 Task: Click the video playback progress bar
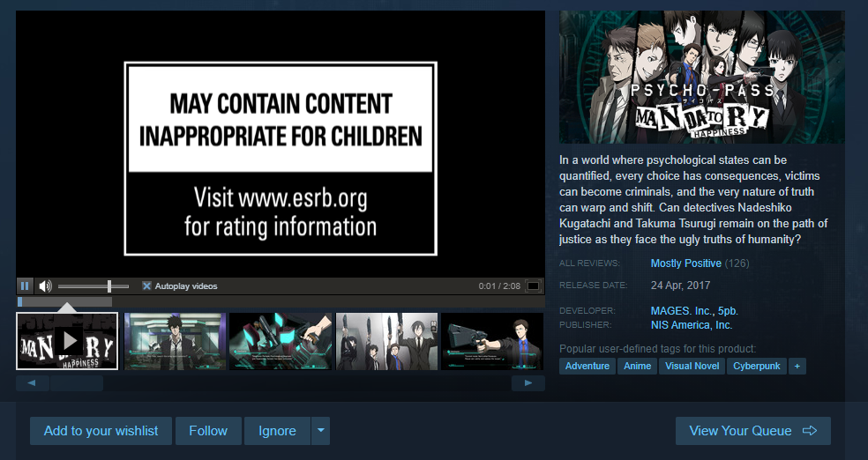(281, 302)
